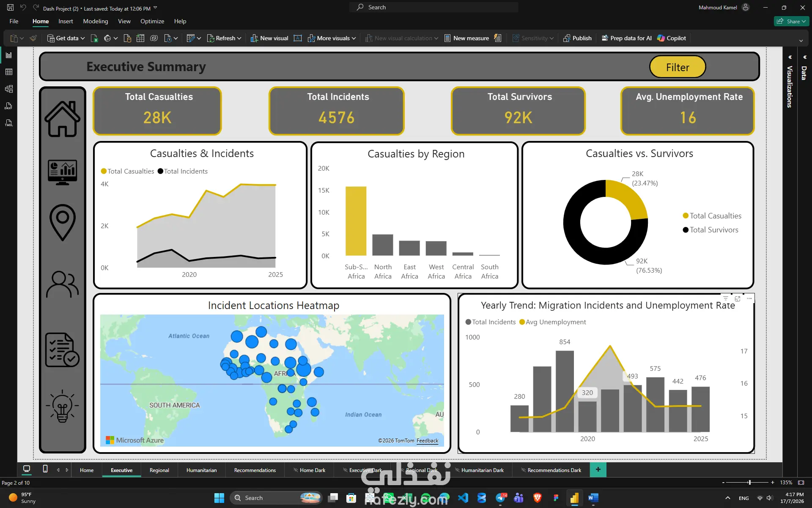The height and width of the screenshot is (508, 812).
Task: Switch to mobile layout view
Action: (x=45, y=469)
